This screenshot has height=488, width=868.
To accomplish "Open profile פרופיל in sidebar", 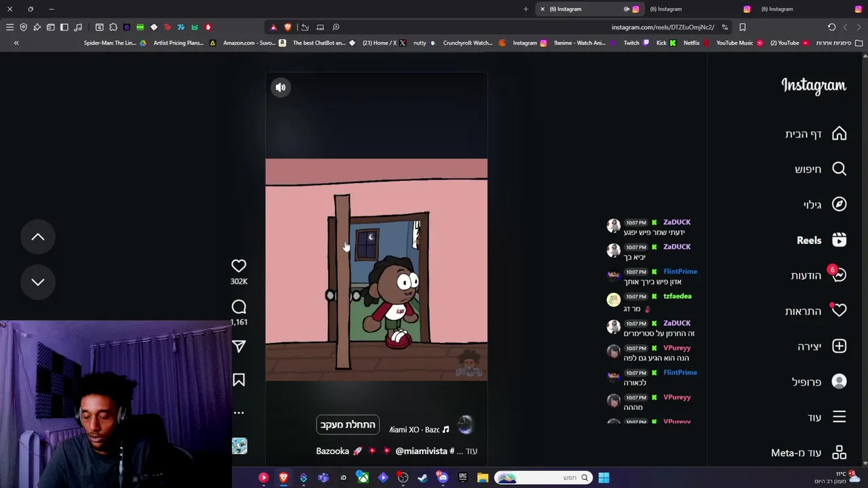I will (819, 382).
